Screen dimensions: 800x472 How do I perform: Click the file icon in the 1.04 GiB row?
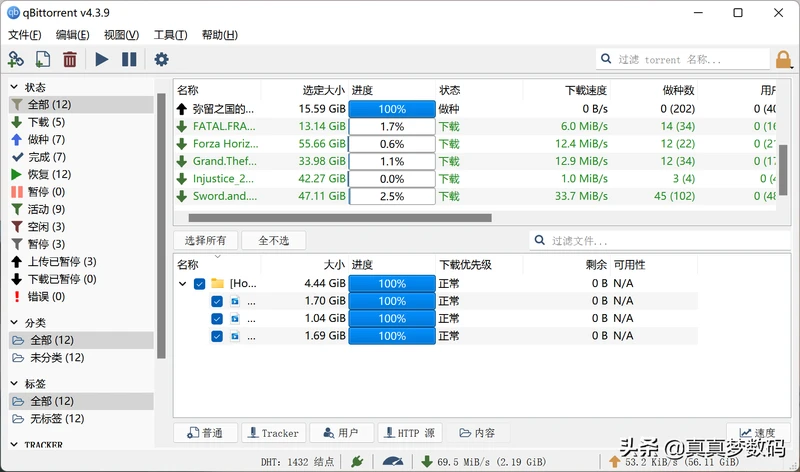[235, 318]
